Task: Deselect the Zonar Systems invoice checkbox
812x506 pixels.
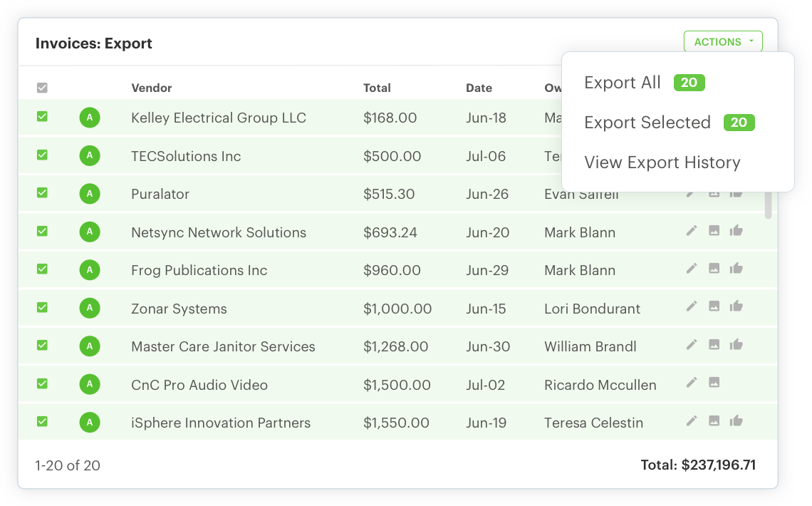Action: pos(42,308)
